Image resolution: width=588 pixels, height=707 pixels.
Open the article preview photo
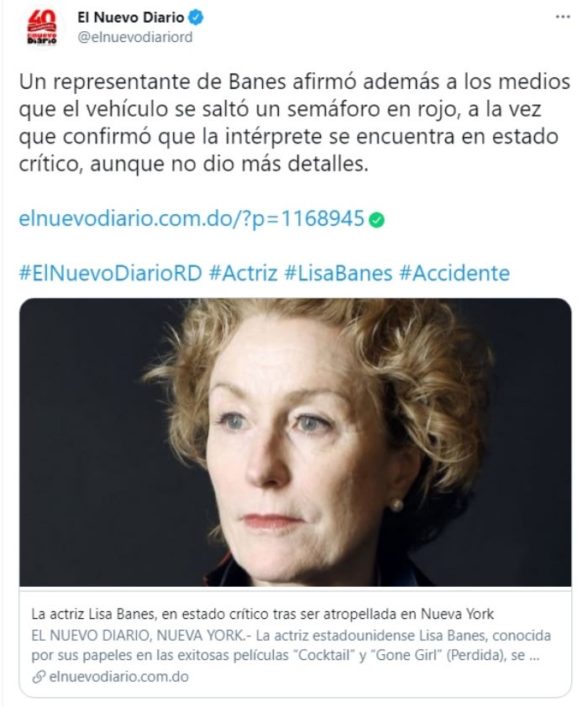(295, 443)
